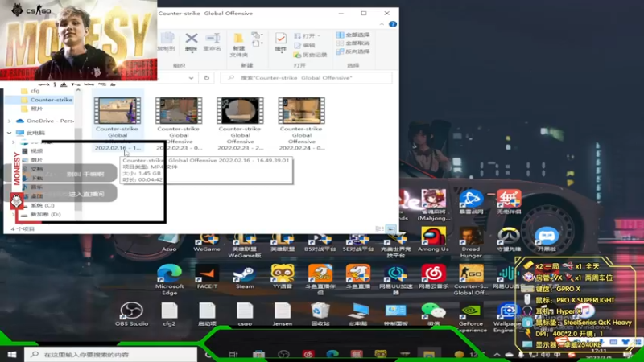Select the 2022.02.24 video thumbnail
Image resolution: width=644 pixels, height=362 pixels.
[x=301, y=110]
